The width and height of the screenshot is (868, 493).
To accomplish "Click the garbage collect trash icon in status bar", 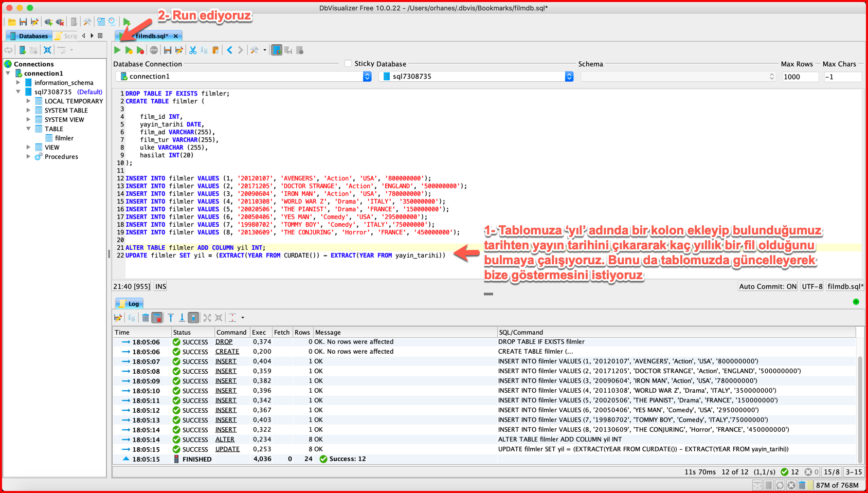I will point(802,485).
